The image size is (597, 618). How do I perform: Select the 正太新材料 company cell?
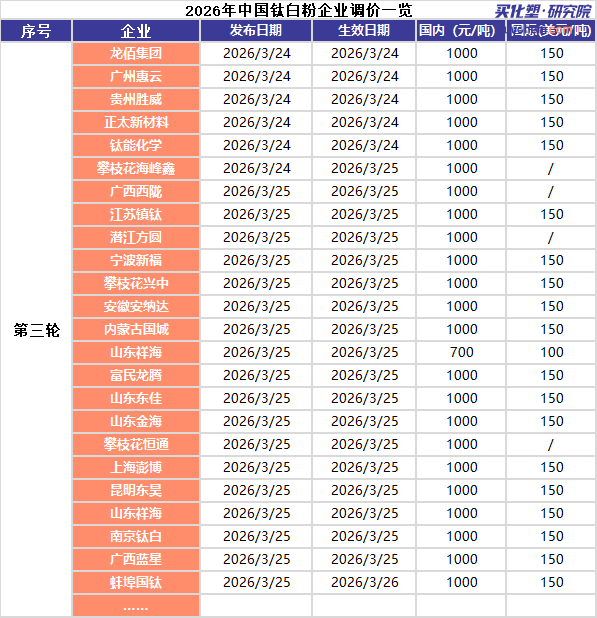136,122
